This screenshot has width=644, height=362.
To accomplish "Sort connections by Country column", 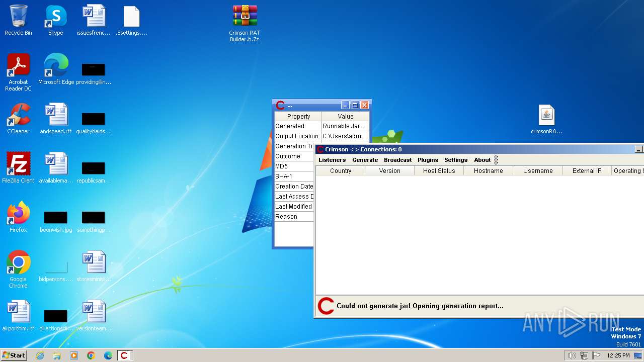I will (x=341, y=171).
